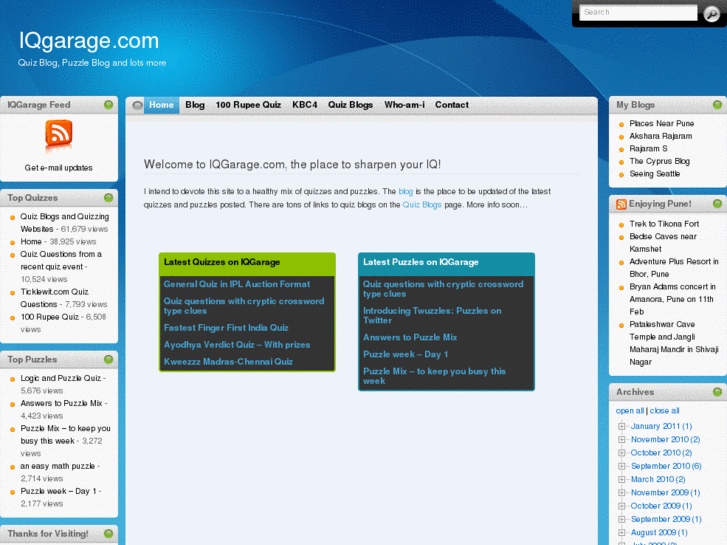Toggle the Enjoying Pune widget green button
727x545 pixels.
[x=717, y=204]
